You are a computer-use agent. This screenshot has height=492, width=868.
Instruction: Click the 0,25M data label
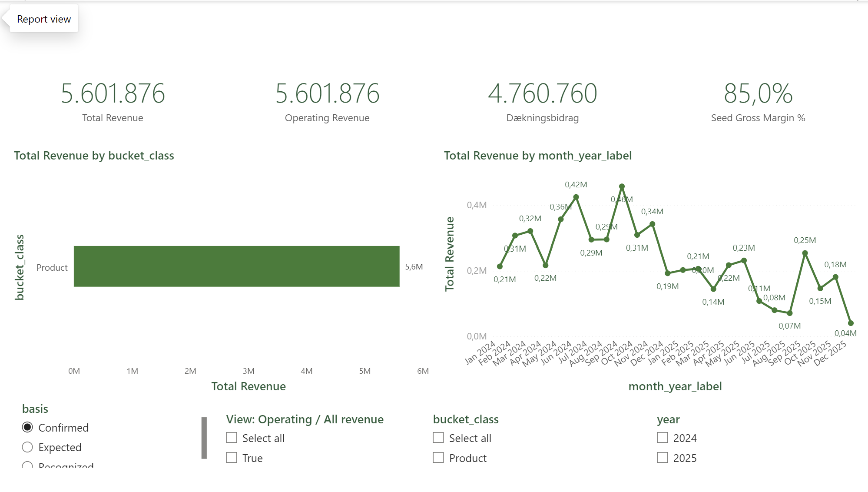[805, 240]
